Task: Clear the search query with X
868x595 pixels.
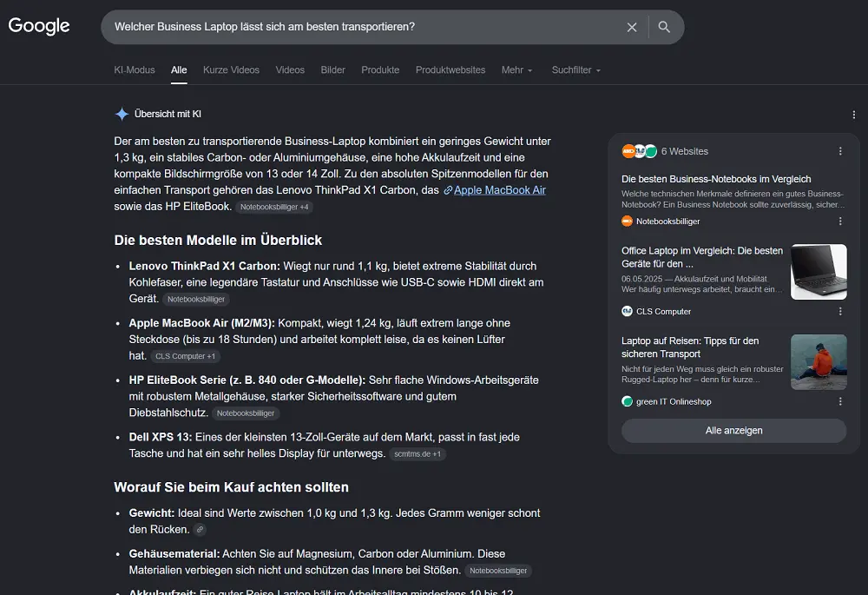Action: (632, 27)
